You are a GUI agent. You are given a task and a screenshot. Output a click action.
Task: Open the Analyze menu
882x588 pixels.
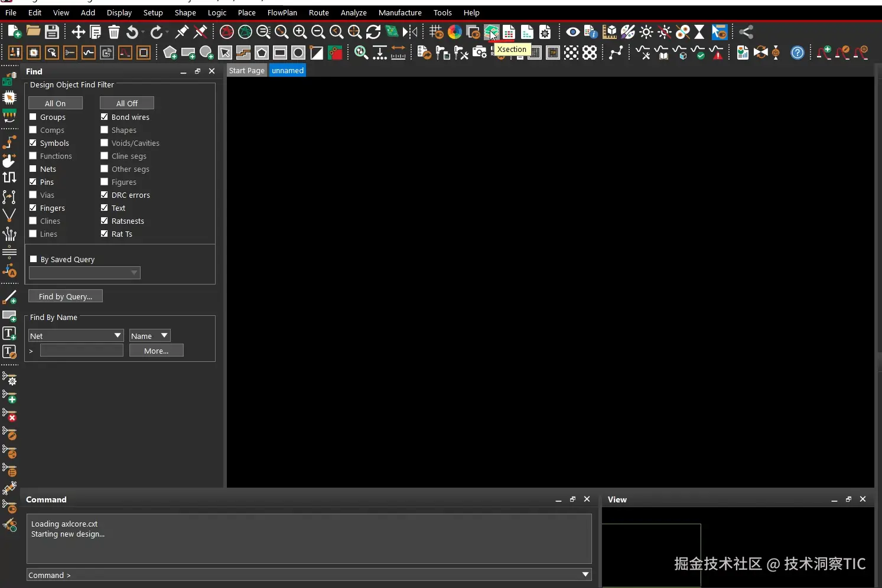[354, 12]
